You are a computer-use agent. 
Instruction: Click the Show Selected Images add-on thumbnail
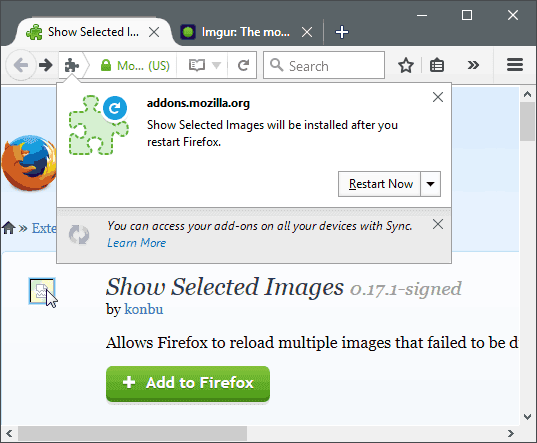pos(42,291)
